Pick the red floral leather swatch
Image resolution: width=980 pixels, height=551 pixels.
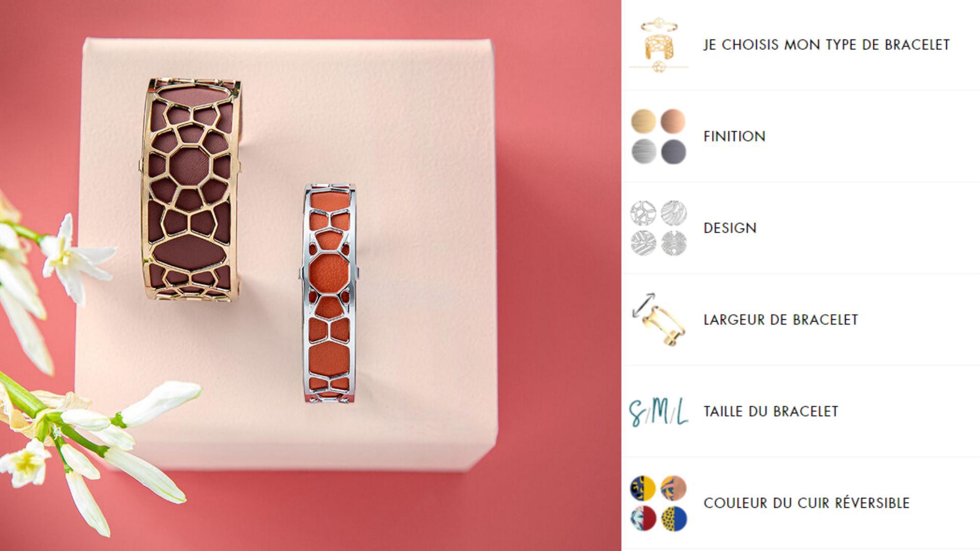[x=643, y=518]
